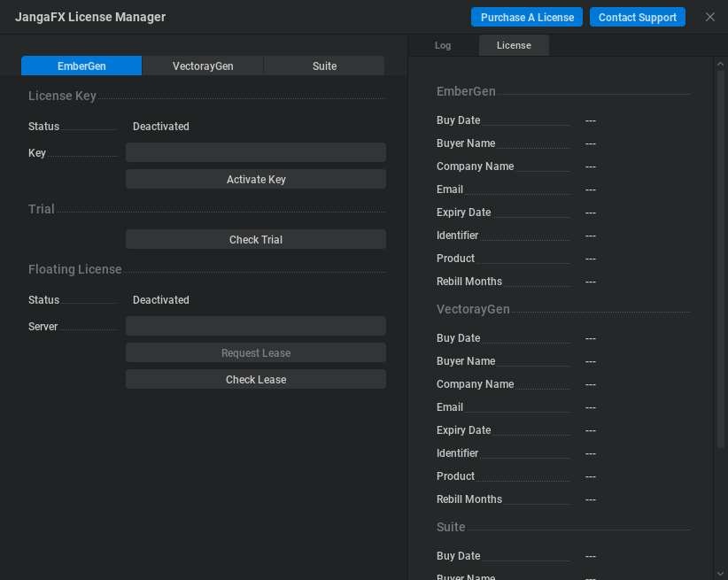Click the VectorayGen Buyer Name label

466,361
